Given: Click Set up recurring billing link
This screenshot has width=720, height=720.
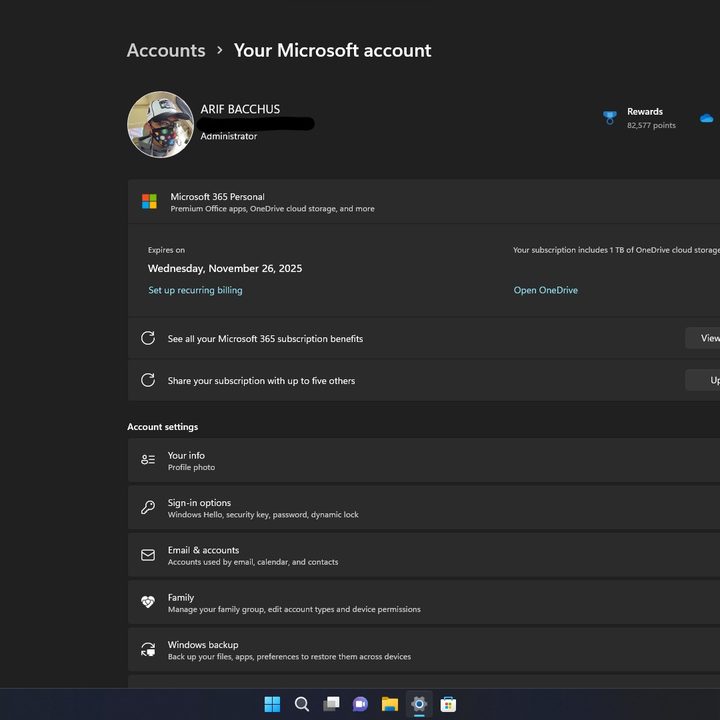Looking at the screenshot, I should pyautogui.click(x=195, y=290).
